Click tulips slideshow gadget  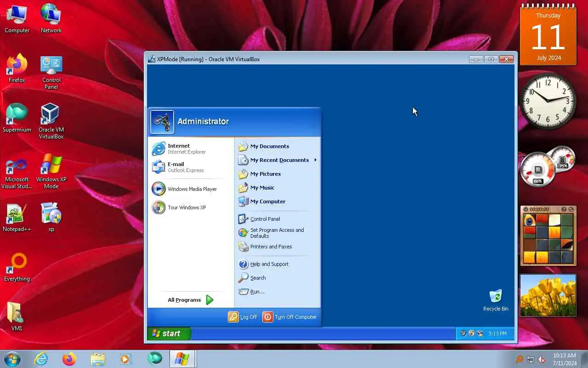click(x=548, y=296)
